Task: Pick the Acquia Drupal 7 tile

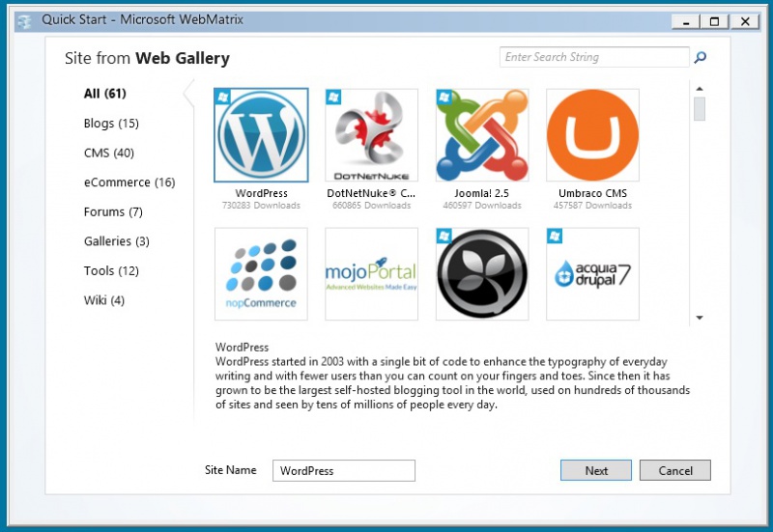Action: click(x=592, y=274)
